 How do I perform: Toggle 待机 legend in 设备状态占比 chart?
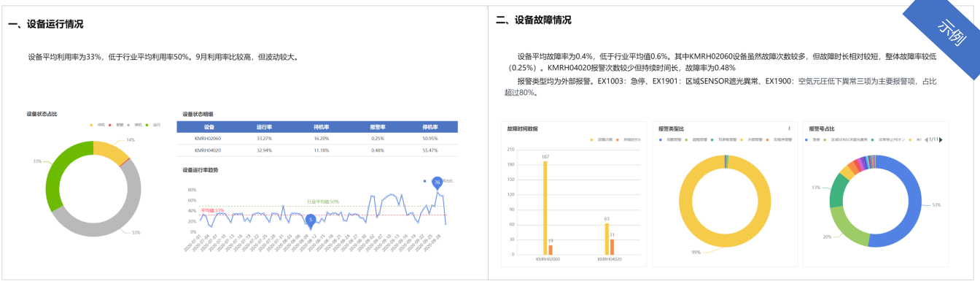point(98,125)
